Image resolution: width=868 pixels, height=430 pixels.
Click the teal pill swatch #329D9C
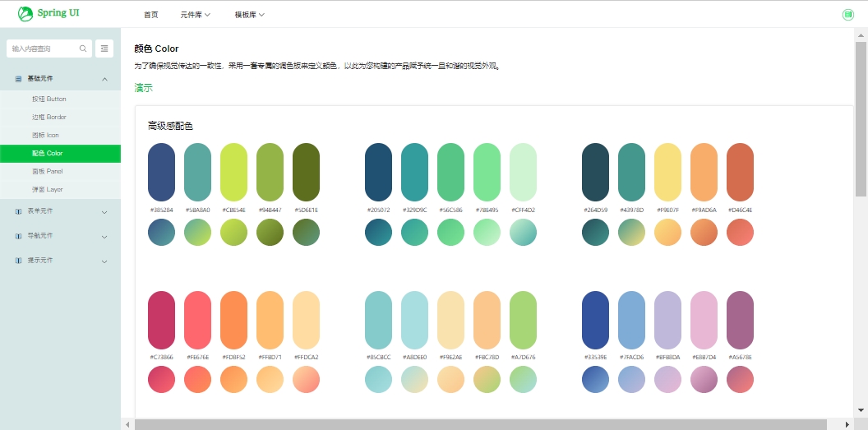(414, 172)
